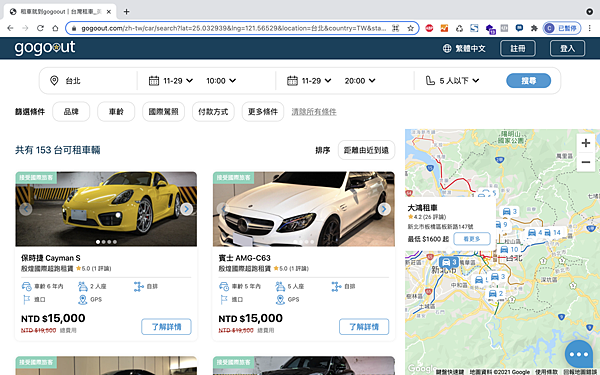Select the map car marker labeled 14
The image size is (600, 375).
pos(552,232)
